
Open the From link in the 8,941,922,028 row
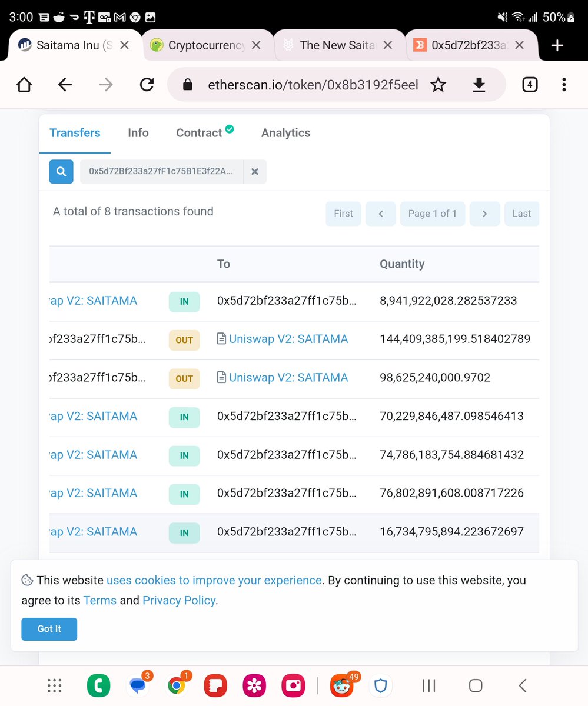(x=93, y=301)
